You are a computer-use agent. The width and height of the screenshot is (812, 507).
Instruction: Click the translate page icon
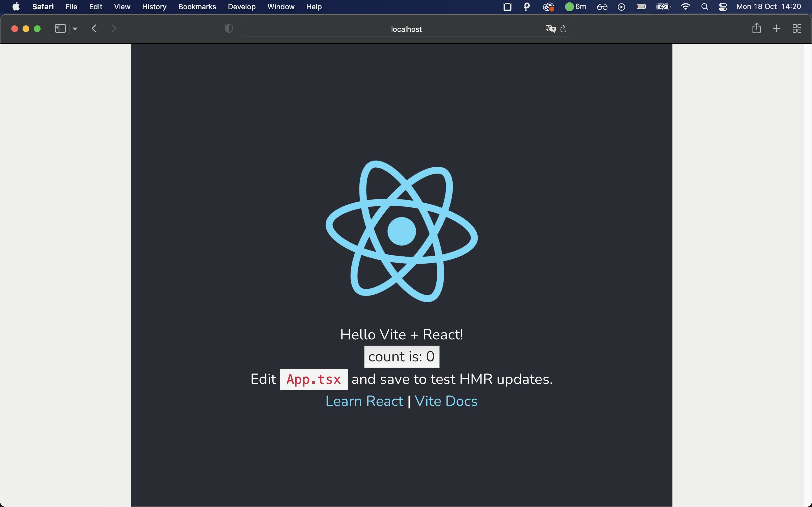pyautogui.click(x=550, y=29)
